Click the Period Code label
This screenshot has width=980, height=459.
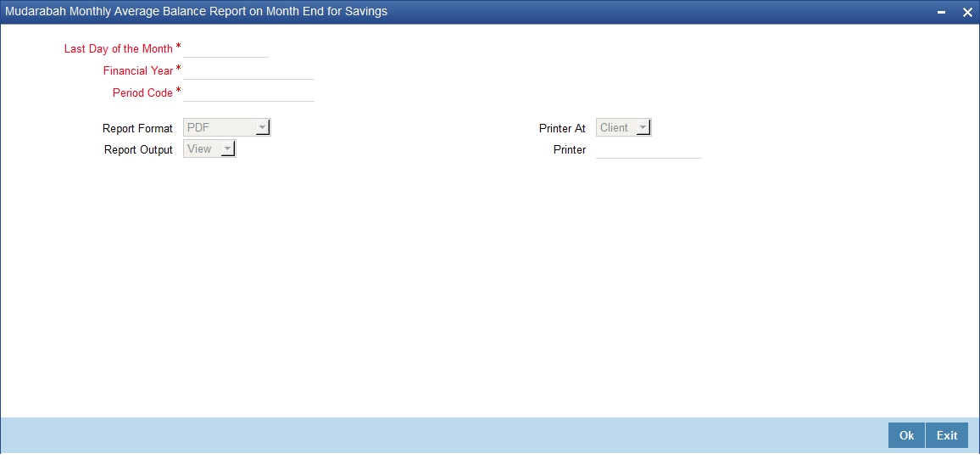(x=142, y=92)
